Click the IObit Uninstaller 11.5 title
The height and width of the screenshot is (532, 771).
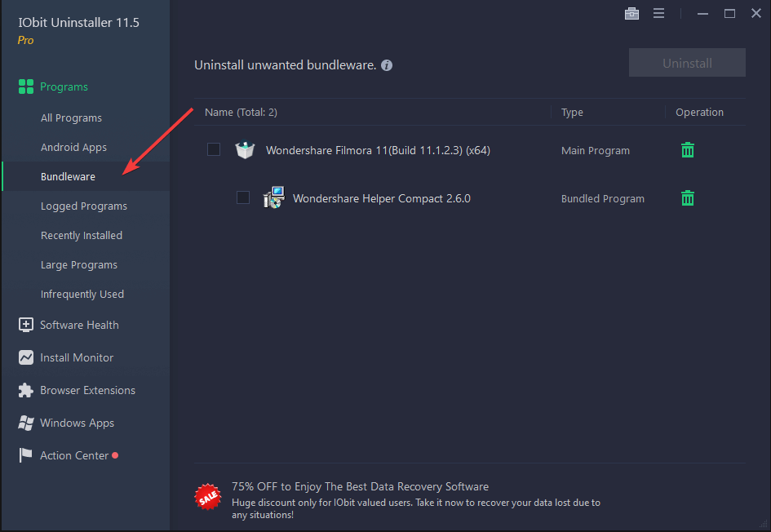tap(78, 23)
